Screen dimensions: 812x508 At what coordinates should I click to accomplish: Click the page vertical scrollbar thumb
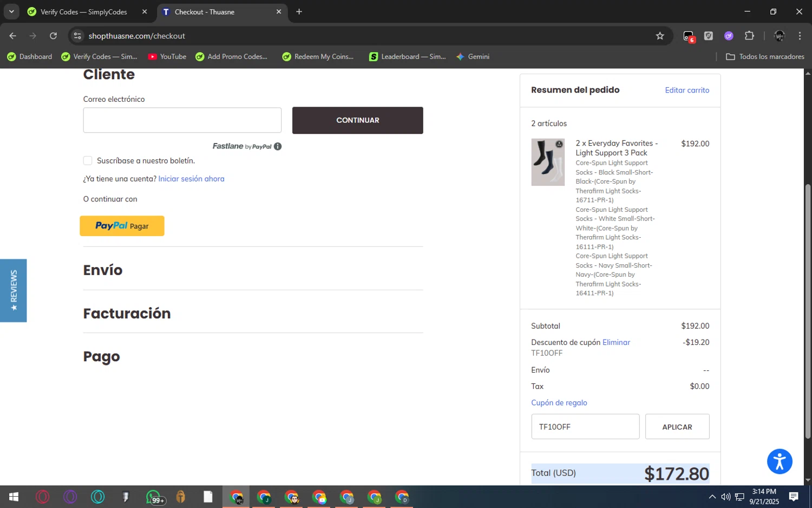[808, 311]
